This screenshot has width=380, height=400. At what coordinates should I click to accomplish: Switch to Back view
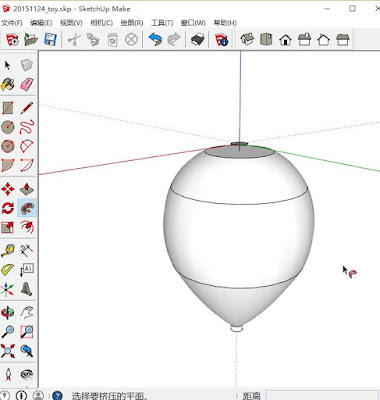[324, 39]
